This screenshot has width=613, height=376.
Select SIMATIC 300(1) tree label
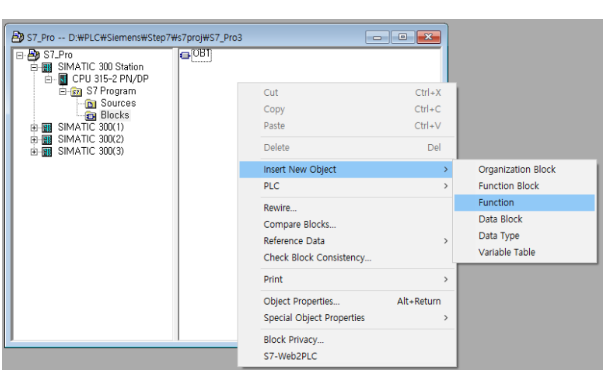click(91, 127)
